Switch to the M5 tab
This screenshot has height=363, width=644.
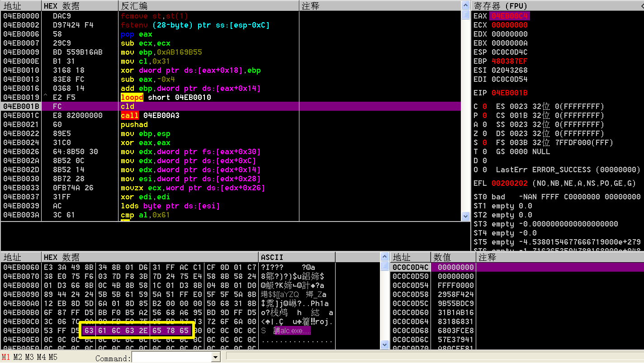click(53, 357)
